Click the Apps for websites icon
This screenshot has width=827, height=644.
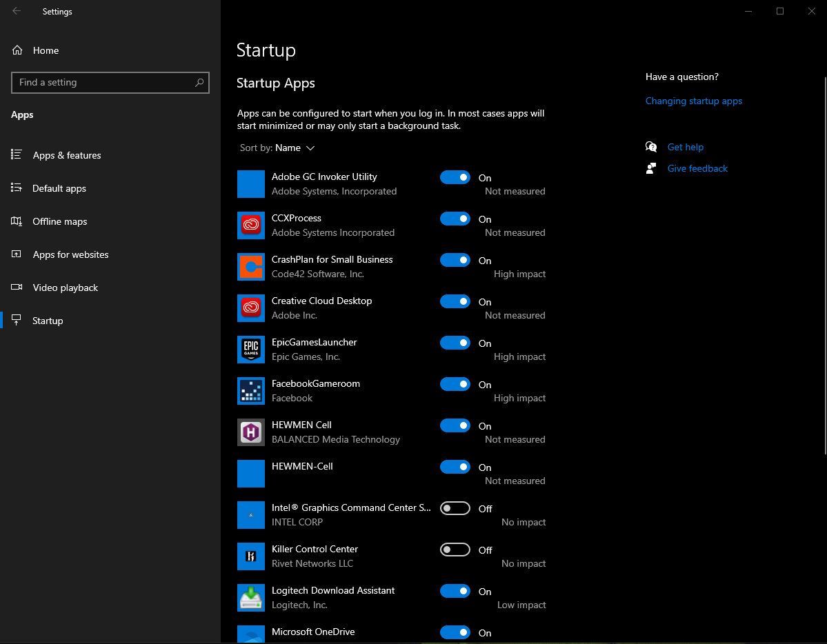point(17,254)
